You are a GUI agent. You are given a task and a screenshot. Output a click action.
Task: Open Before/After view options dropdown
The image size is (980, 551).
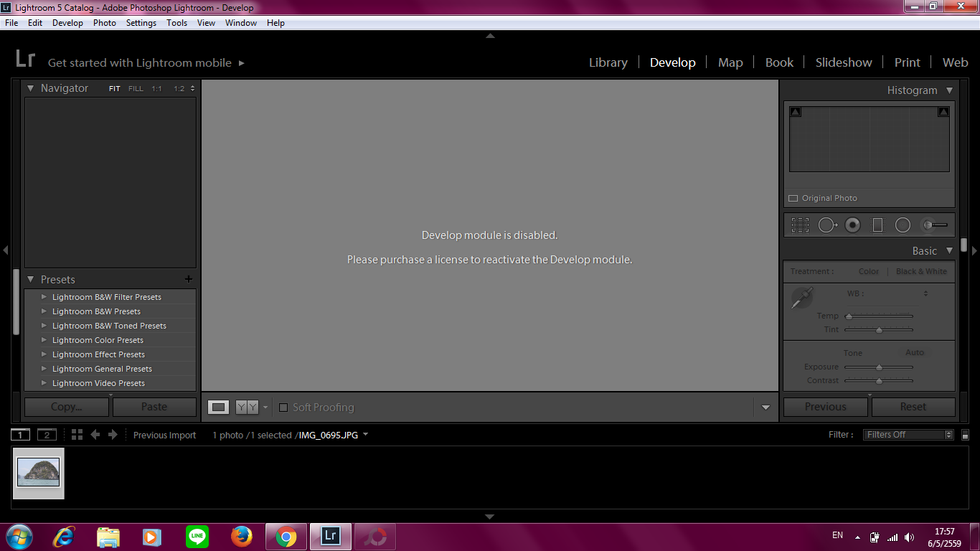pos(265,408)
